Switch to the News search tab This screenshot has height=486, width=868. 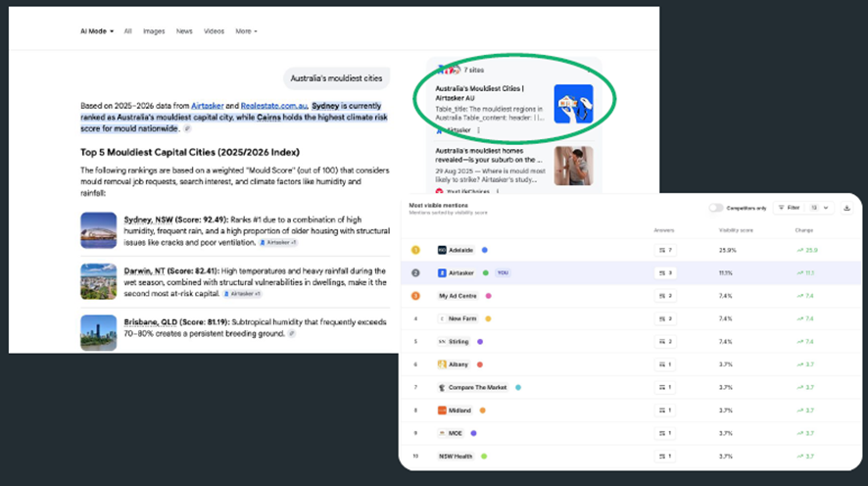(x=184, y=31)
